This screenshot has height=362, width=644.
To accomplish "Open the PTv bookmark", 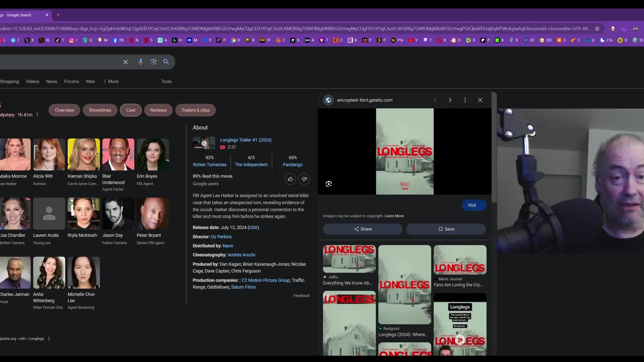I will (397, 40).
